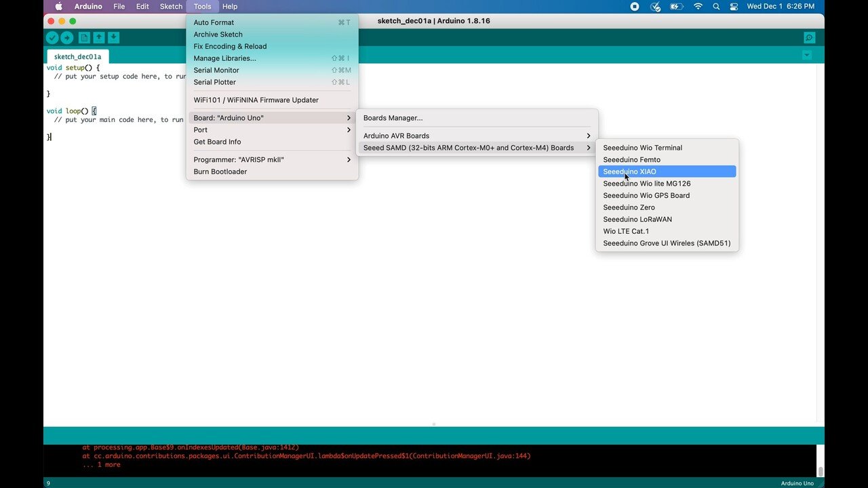Open Serial Plotter
Screen dimensions: 868x488
272,82
